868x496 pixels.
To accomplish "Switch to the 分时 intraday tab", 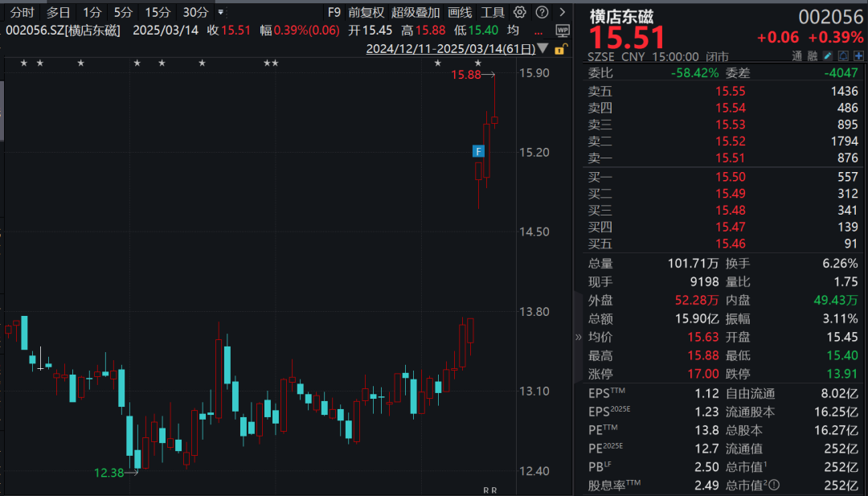I will pos(23,12).
